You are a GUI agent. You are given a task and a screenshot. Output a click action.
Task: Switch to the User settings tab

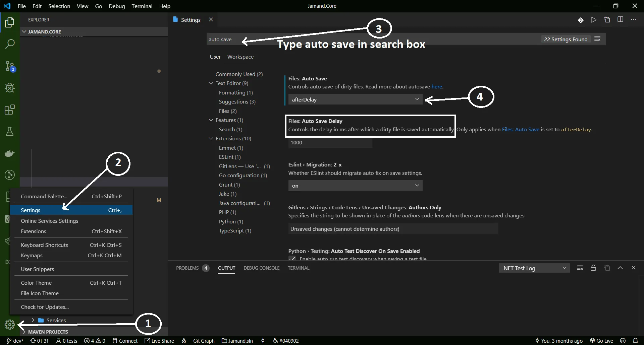click(x=215, y=57)
